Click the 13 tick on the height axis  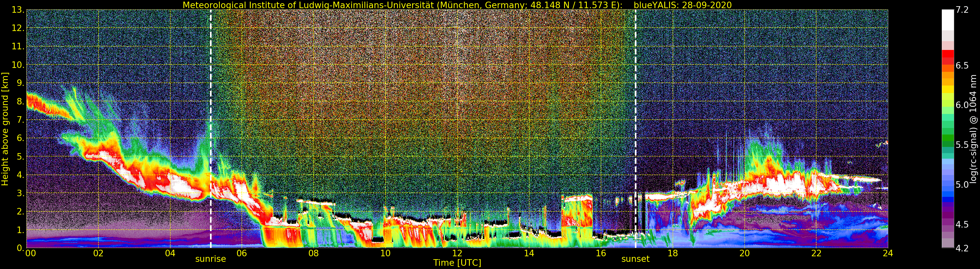[18, 10]
